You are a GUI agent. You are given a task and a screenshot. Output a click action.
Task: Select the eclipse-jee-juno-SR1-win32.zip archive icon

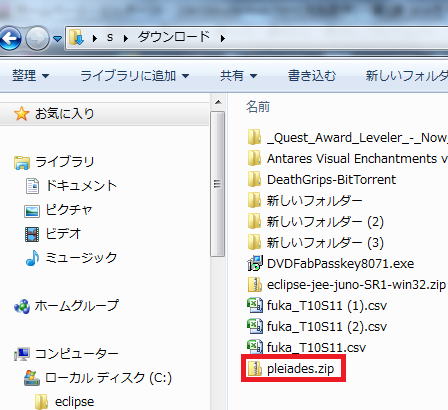(255, 284)
